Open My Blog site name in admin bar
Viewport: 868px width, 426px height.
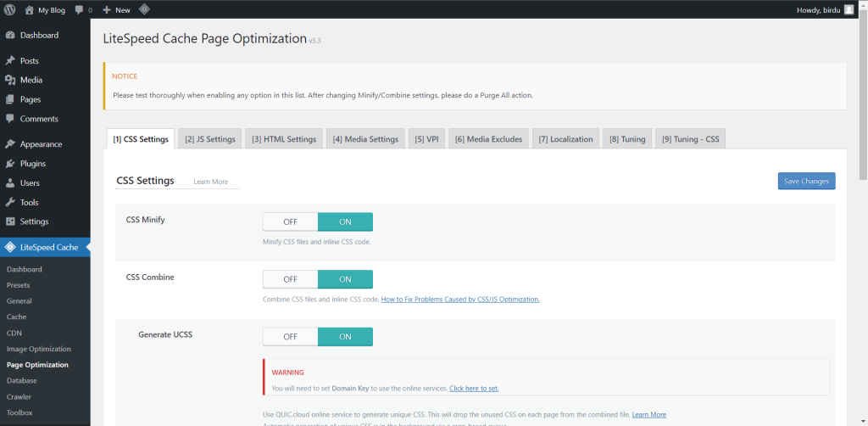(x=52, y=9)
